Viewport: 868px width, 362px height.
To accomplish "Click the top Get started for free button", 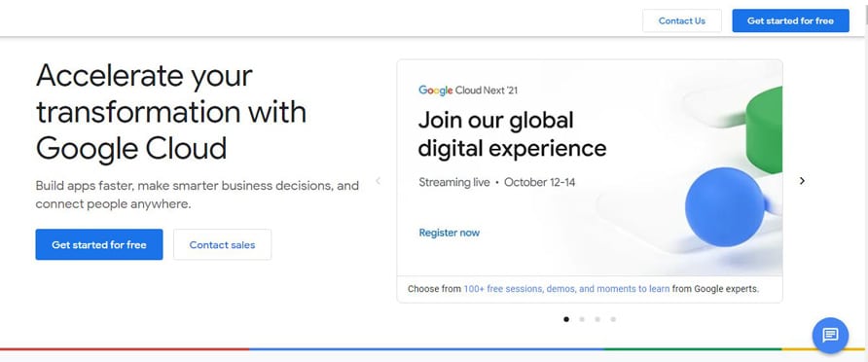I will click(x=790, y=21).
